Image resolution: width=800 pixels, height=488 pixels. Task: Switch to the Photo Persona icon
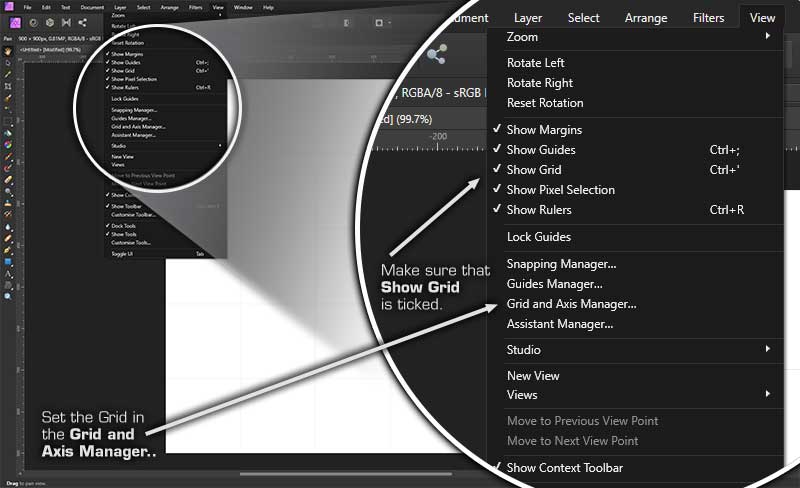point(15,22)
